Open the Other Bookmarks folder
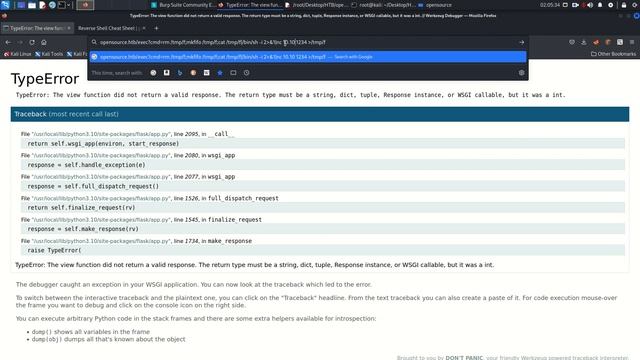The width and height of the screenshot is (640, 360). pos(613,54)
